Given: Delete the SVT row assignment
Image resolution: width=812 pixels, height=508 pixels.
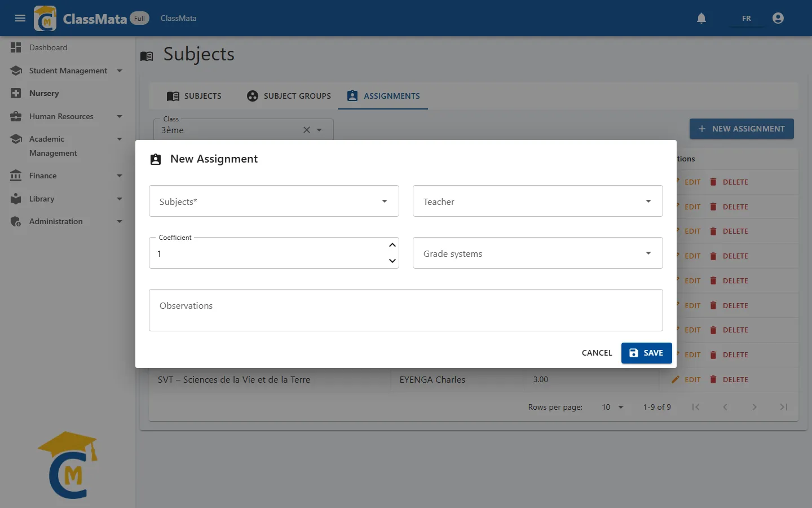Looking at the screenshot, I should (x=729, y=379).
